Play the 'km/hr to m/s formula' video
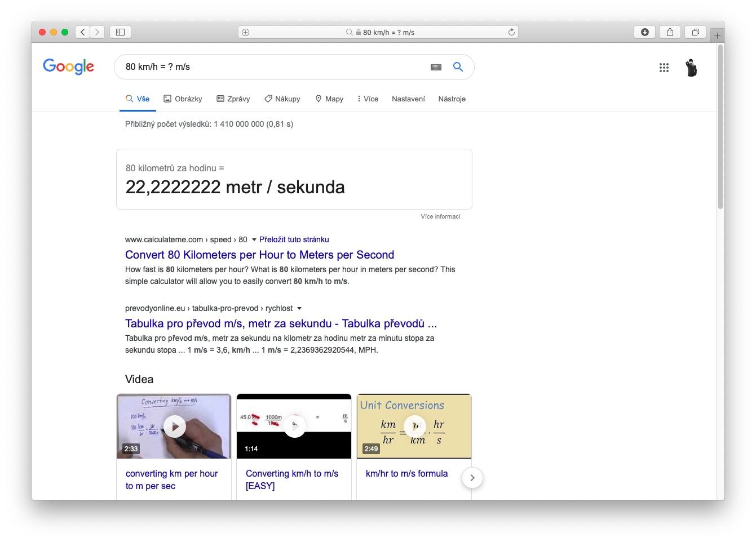The width and height of the screenshot is (756, 542). (414, 427)
